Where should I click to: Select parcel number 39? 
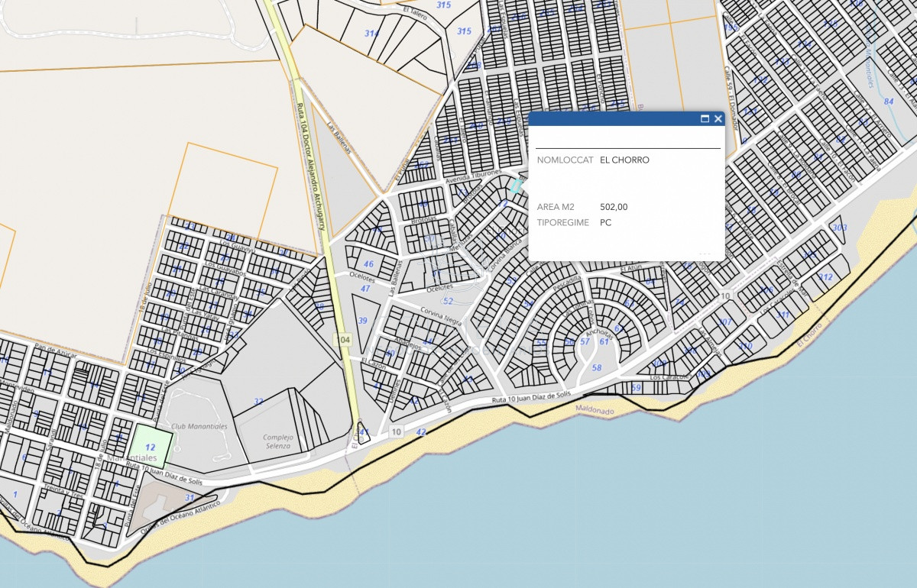(x=363, y=321)
